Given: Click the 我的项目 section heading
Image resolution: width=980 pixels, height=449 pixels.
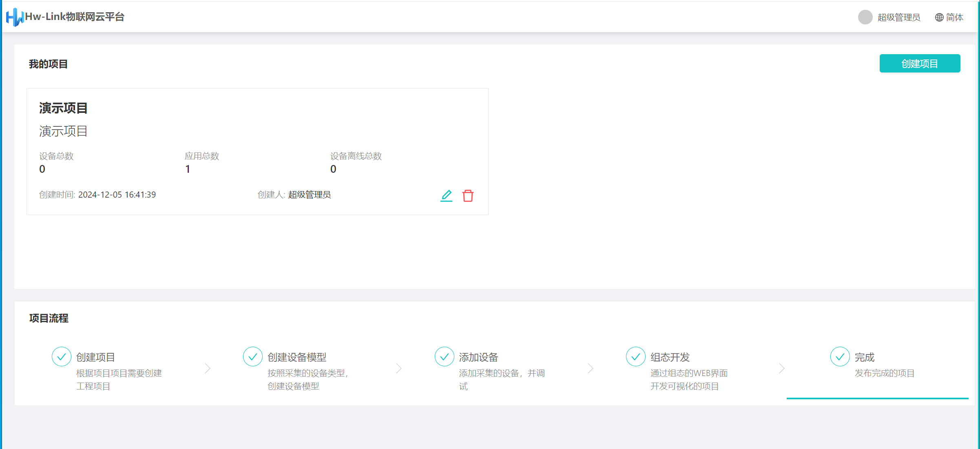Looking at the screenshot, I should pos(48,64).
